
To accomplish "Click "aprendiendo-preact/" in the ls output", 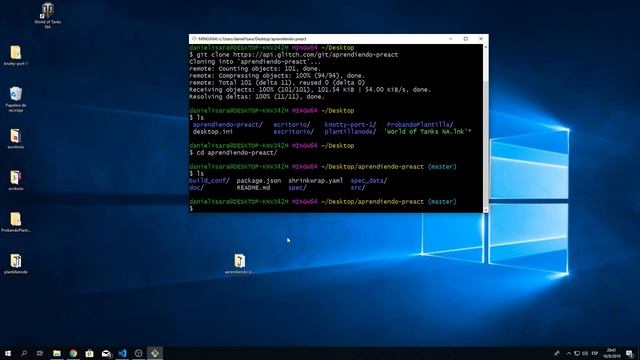I will pyautogui.click(x=228, y=124).
